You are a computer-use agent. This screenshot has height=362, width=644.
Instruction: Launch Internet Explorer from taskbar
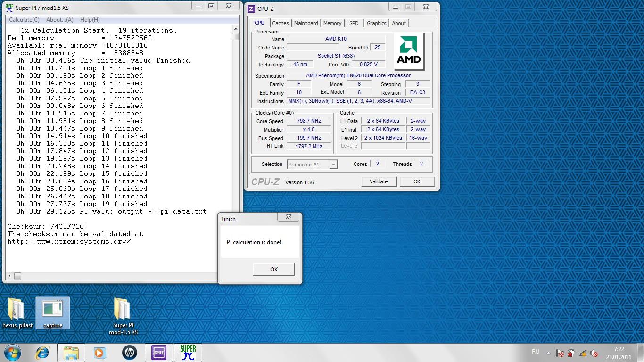[43, 353]
